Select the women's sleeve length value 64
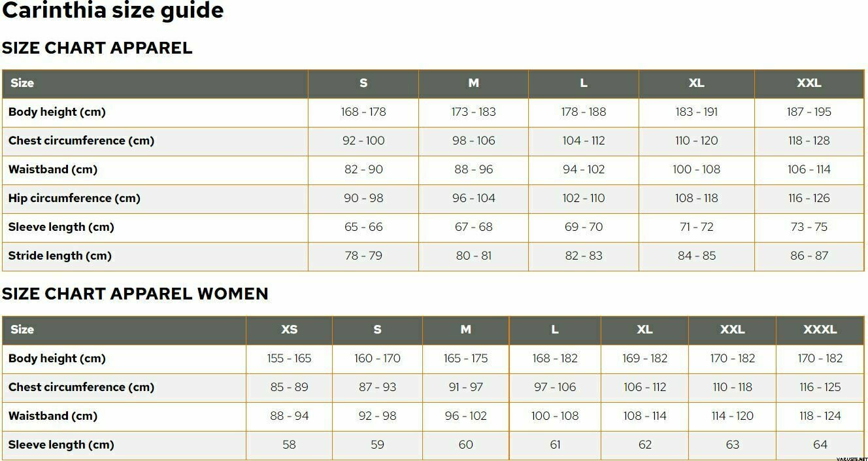 [x=820, y=445]
